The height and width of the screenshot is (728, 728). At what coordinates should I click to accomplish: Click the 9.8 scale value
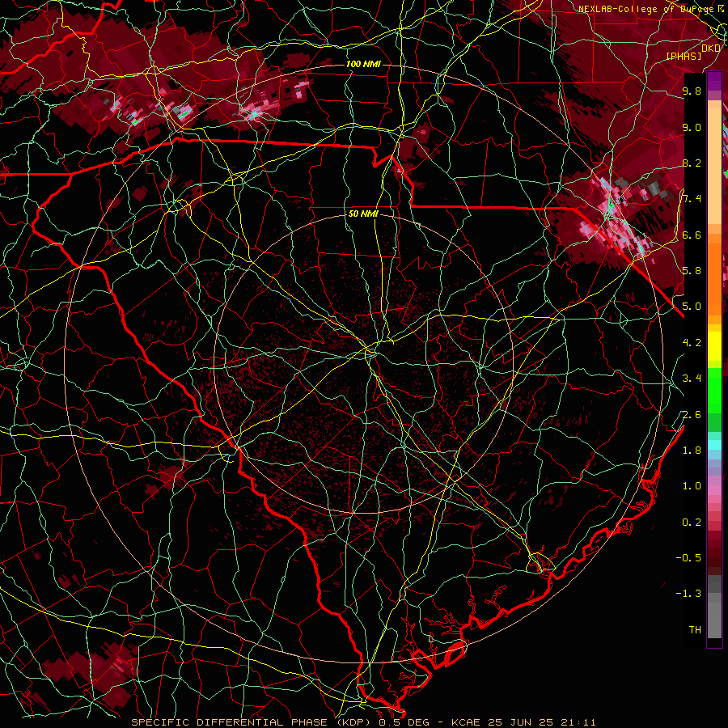(x=692, y=91)
